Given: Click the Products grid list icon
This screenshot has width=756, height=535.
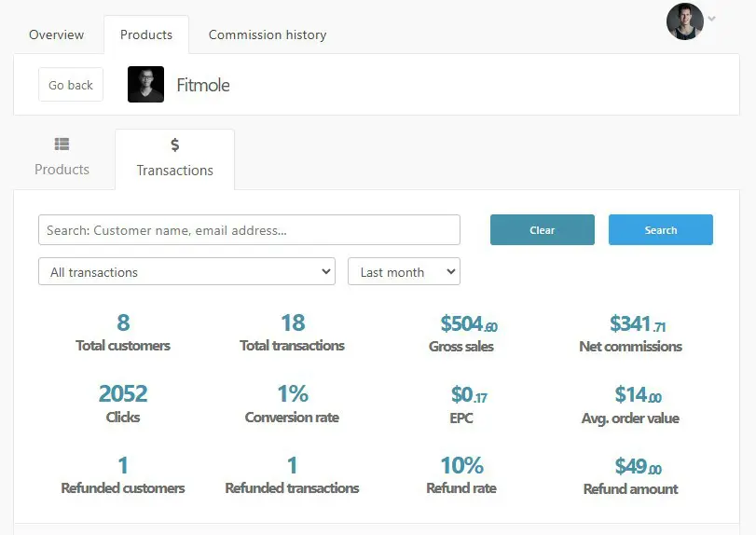Looking at the screenshot, I should (x=62, y=144).
